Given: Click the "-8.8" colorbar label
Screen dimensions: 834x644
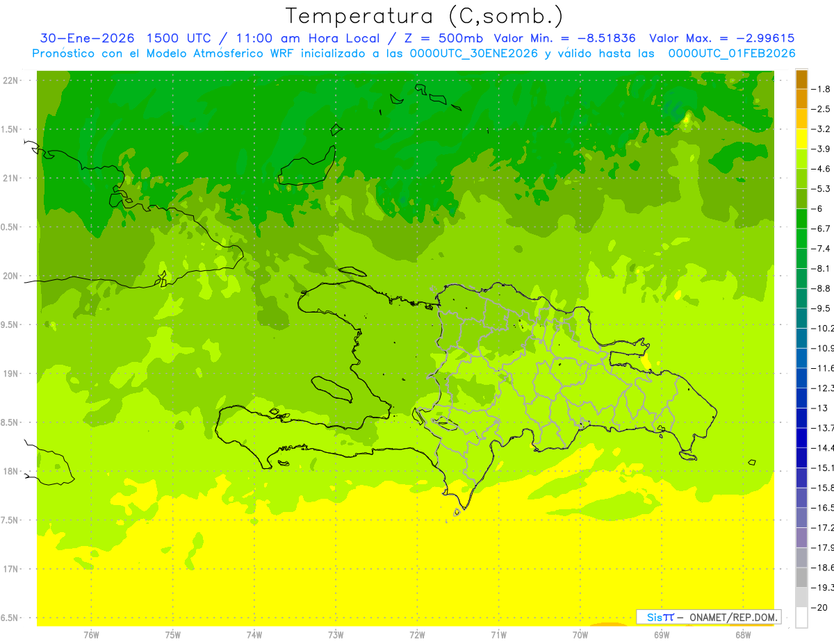Looking at the screenshot, I should tap(821, 288).
